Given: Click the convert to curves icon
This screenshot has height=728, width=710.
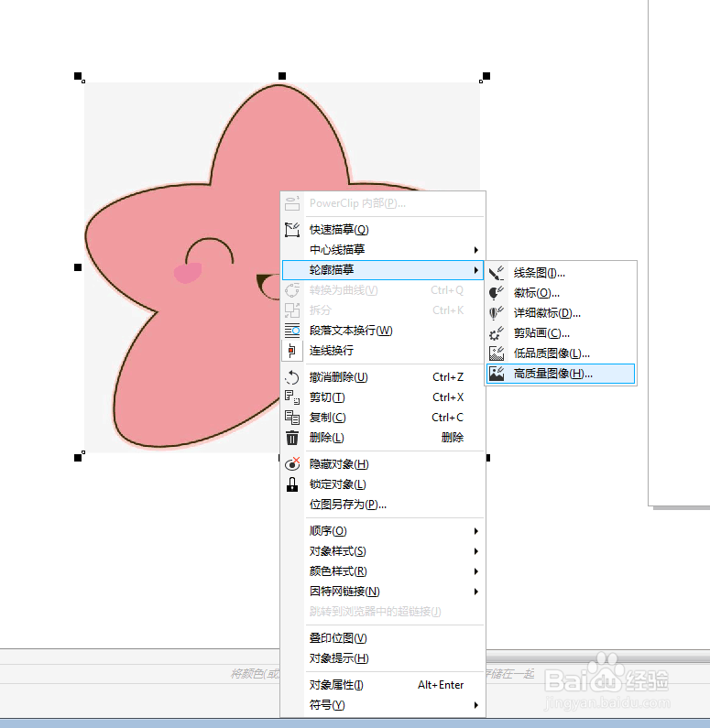Looking at the screenshot, I should pos(292,289).
